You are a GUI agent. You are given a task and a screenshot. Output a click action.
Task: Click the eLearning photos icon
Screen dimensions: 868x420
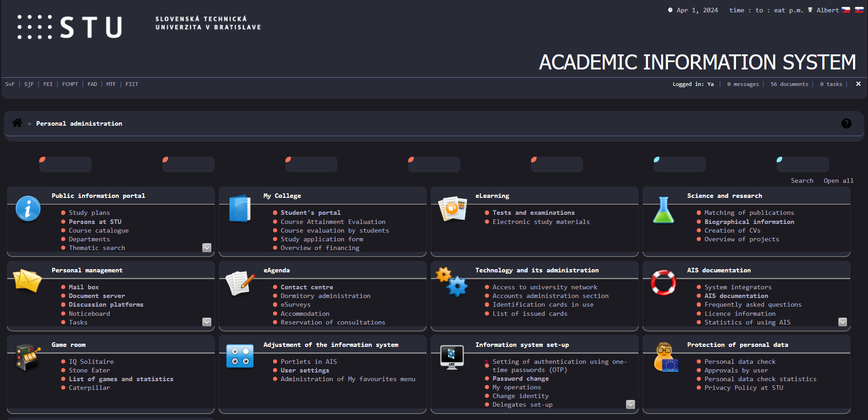452,208
